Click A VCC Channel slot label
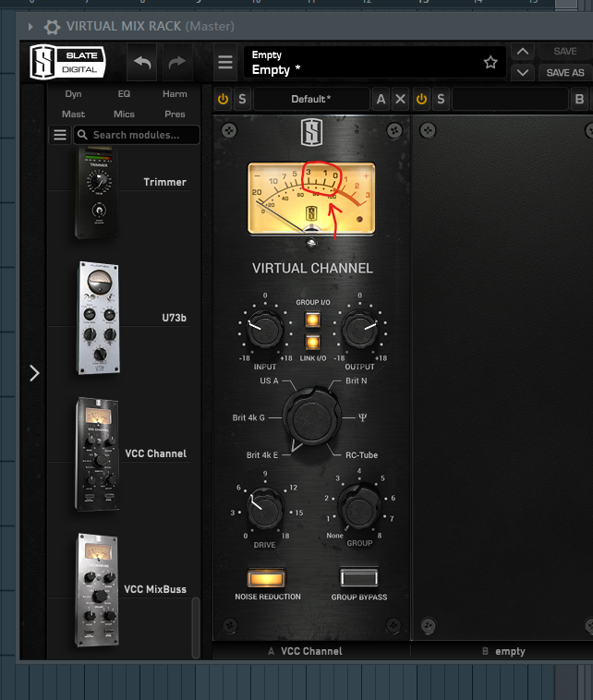593x700 pixels. (x=306, y=651)
